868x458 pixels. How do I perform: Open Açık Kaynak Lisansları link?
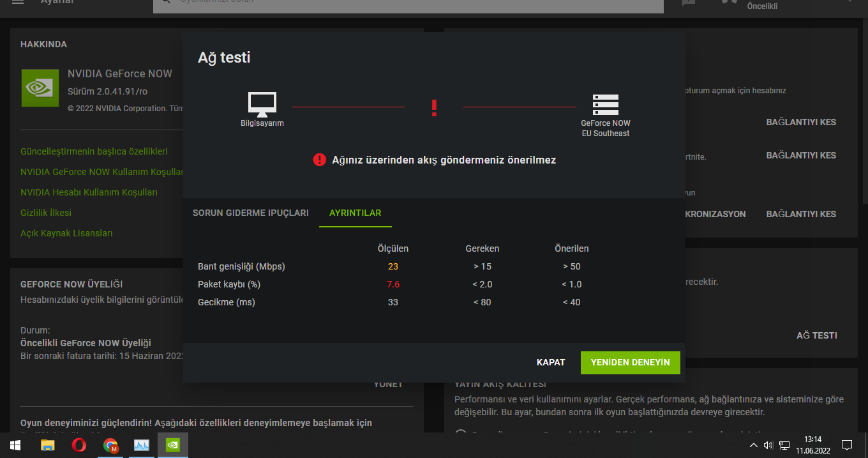[x=66, y=233]
